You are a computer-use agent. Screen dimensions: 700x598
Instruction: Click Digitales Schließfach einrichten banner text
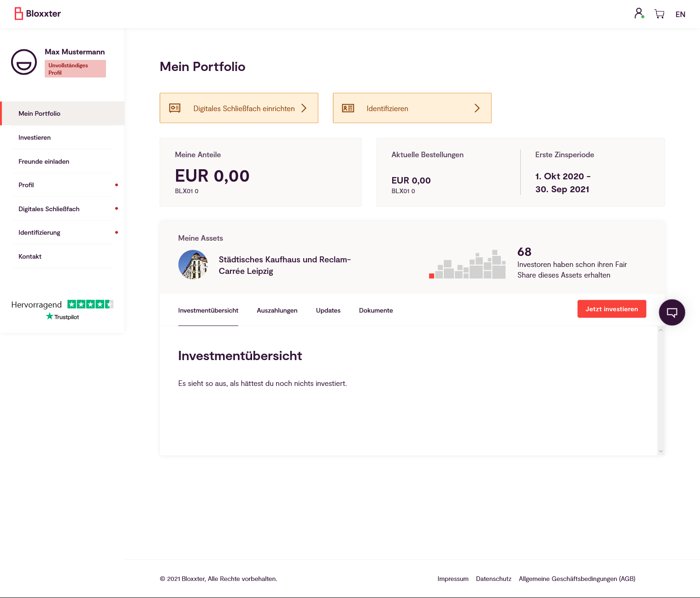(244, 108)
